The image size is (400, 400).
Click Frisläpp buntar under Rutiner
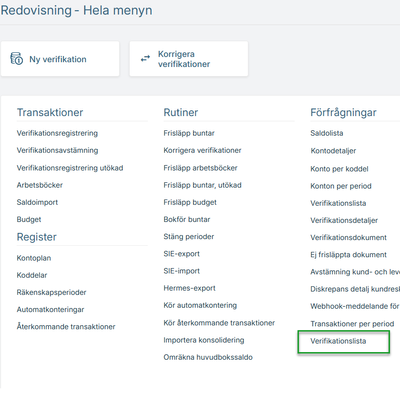point(189,133)
